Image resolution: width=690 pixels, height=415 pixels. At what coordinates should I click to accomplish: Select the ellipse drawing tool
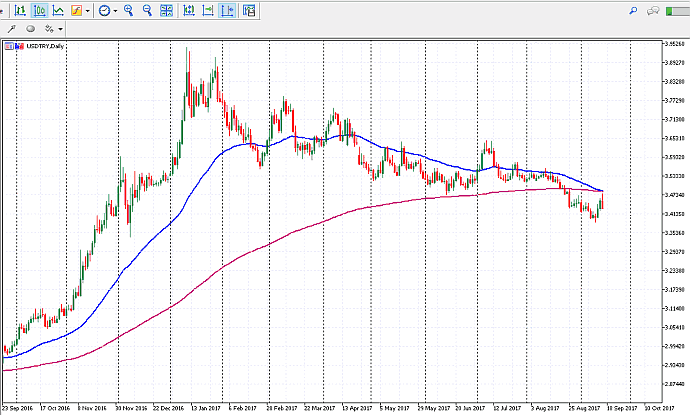(x=30, y=30)
